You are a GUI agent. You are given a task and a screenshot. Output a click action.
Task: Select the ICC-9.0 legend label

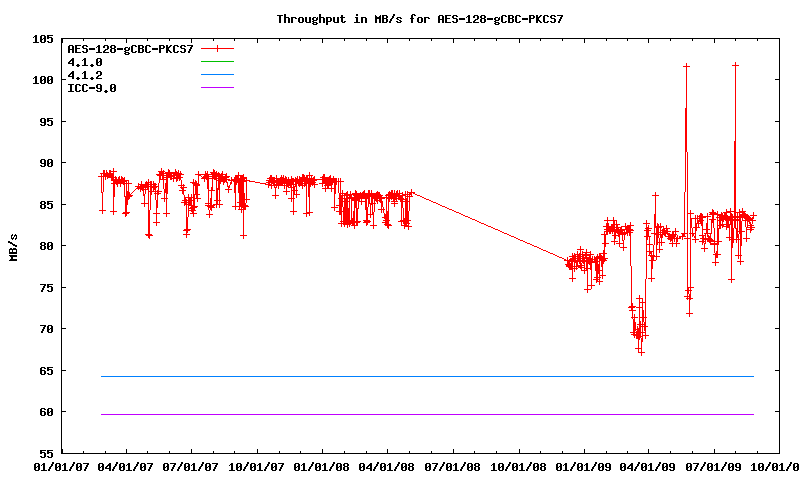[x=91, y=88]
